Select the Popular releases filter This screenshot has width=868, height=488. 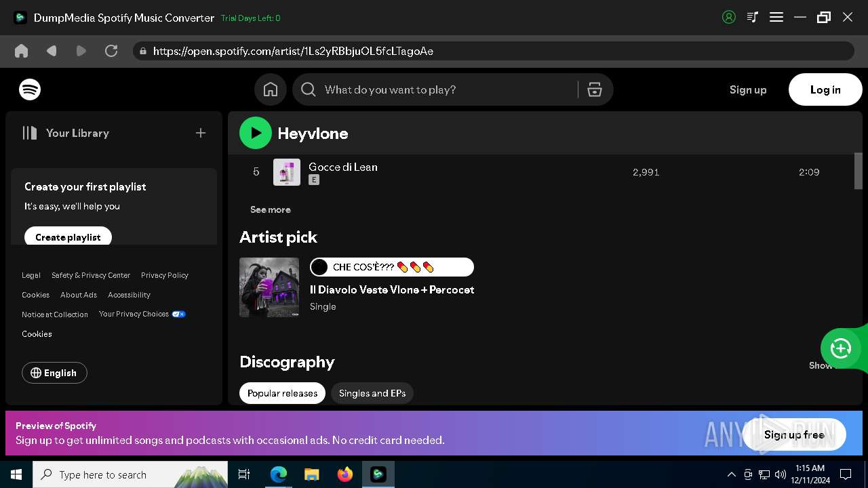point(282,393)
